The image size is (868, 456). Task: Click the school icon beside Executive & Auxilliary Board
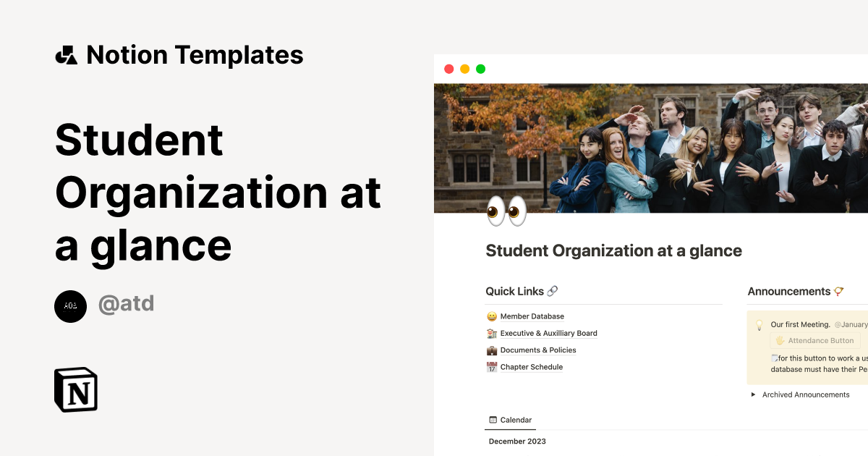(491, 333)
